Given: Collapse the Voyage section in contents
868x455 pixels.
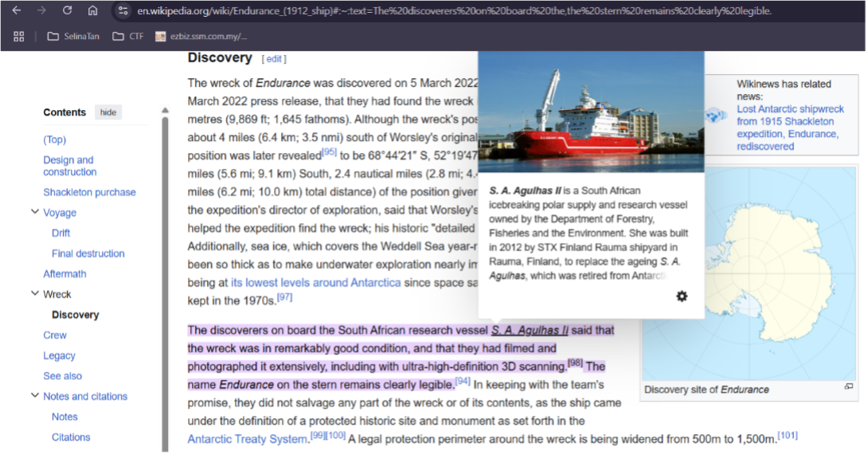Looking at the screenshot, I should coord(35,212).
